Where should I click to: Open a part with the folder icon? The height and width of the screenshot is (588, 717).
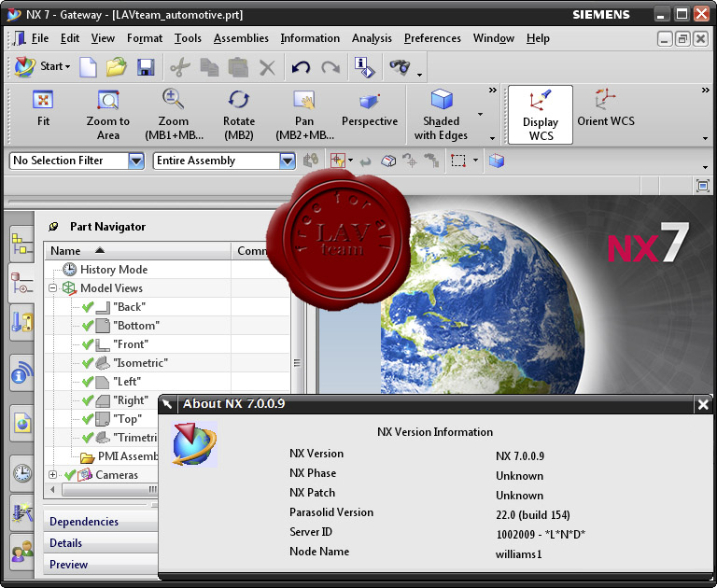point(117,67)
